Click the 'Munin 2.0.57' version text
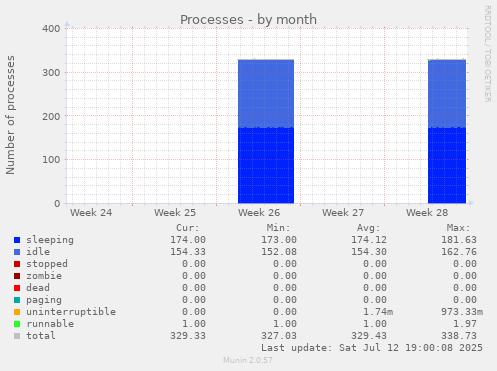497x371 pixels. tap(248, 360)
